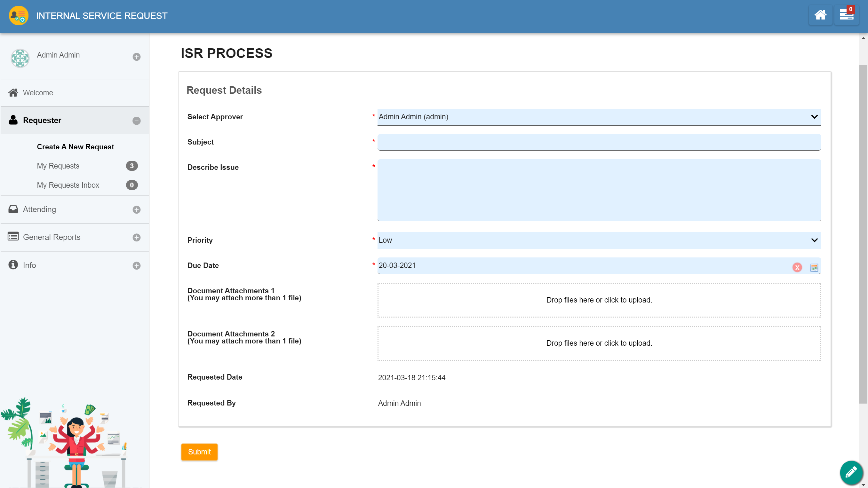Click the Request Details section title
868x488 pixels.
(x=224, y=90)
